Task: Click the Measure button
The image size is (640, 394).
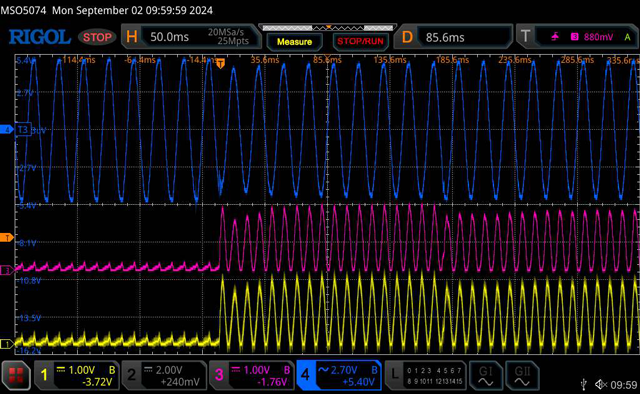Action: pos(294,42)
